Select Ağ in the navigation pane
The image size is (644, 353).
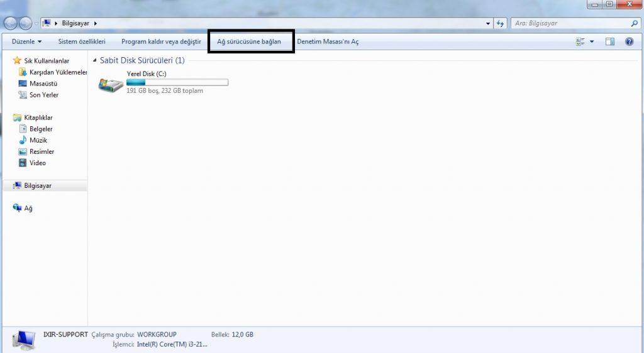28,209
